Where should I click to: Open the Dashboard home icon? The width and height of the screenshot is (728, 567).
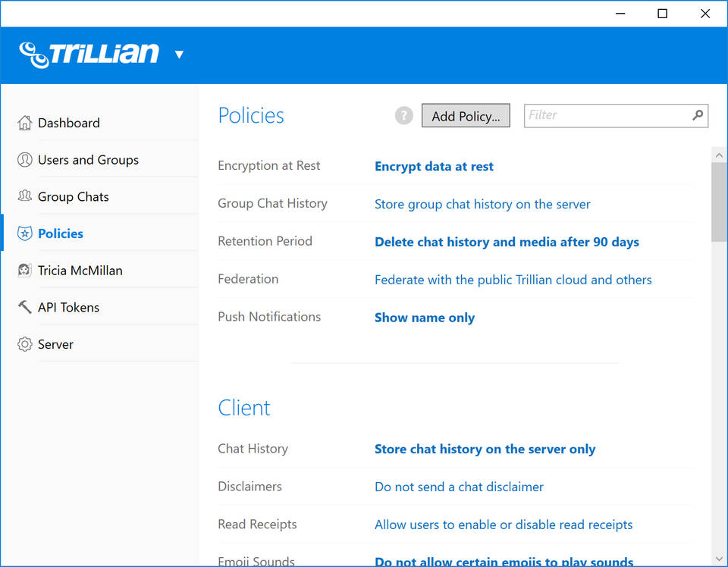click(x=23, y=122)
